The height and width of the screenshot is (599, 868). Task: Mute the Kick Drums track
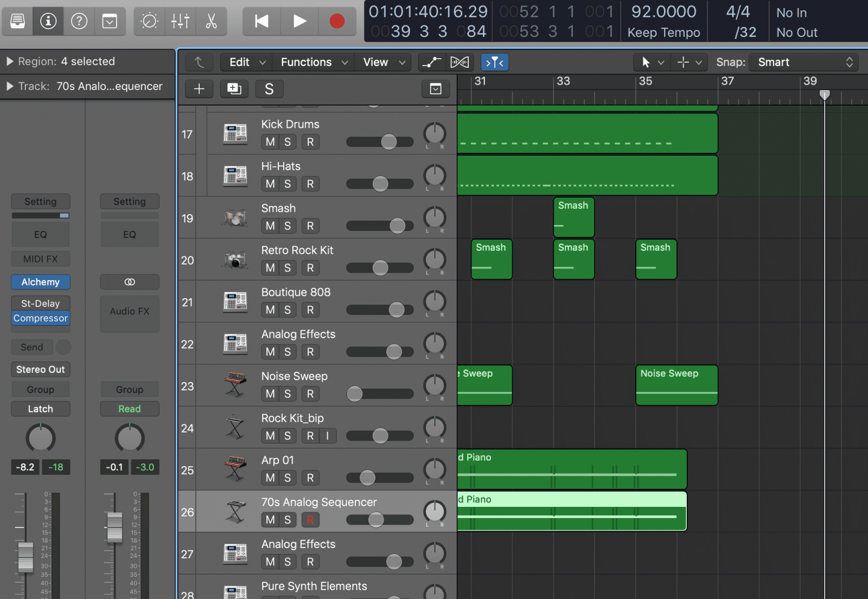pyautogui.click(x=270, y=142)
